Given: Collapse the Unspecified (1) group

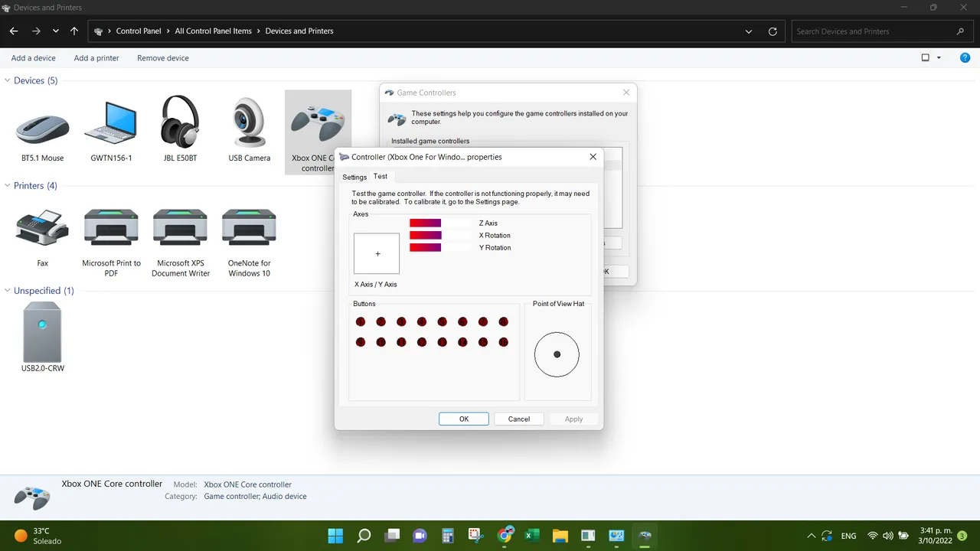Looking at the screenshot, I should (8, 291).
